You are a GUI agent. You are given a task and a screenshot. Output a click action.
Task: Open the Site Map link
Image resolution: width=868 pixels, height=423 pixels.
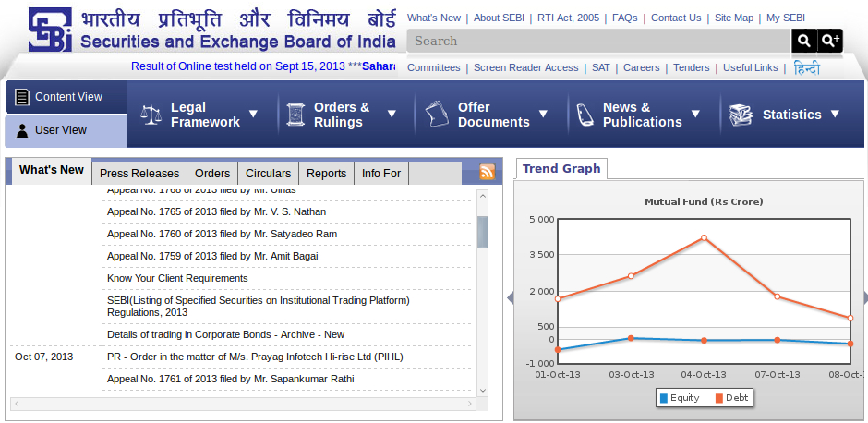tap(734, 18)
